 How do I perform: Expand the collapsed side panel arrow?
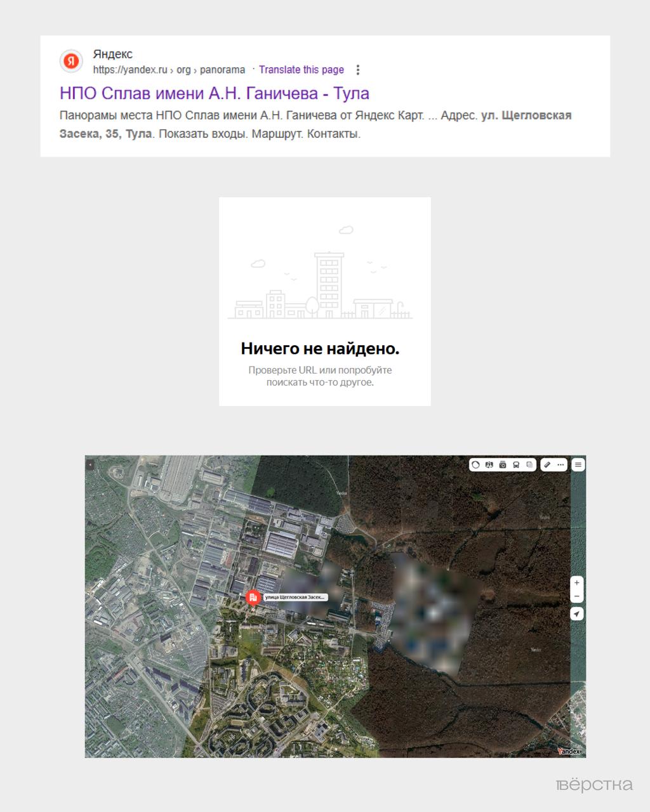pos(90,465)
